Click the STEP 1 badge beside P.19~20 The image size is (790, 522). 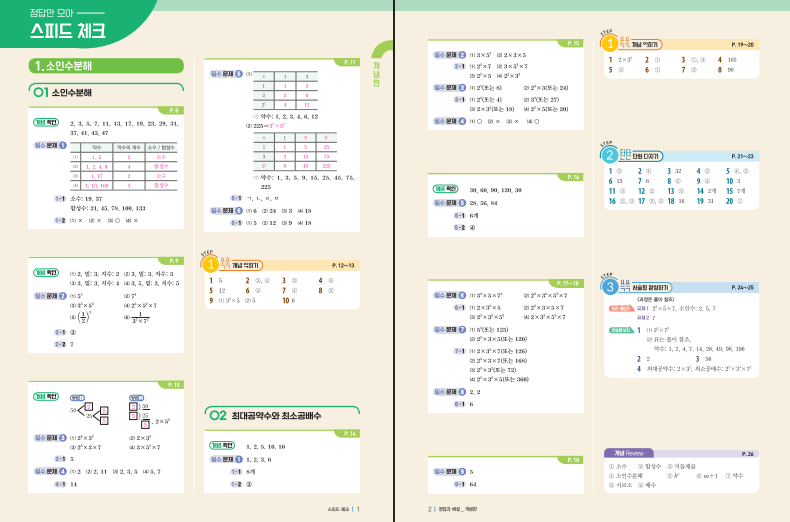click(x=609, y=45)
